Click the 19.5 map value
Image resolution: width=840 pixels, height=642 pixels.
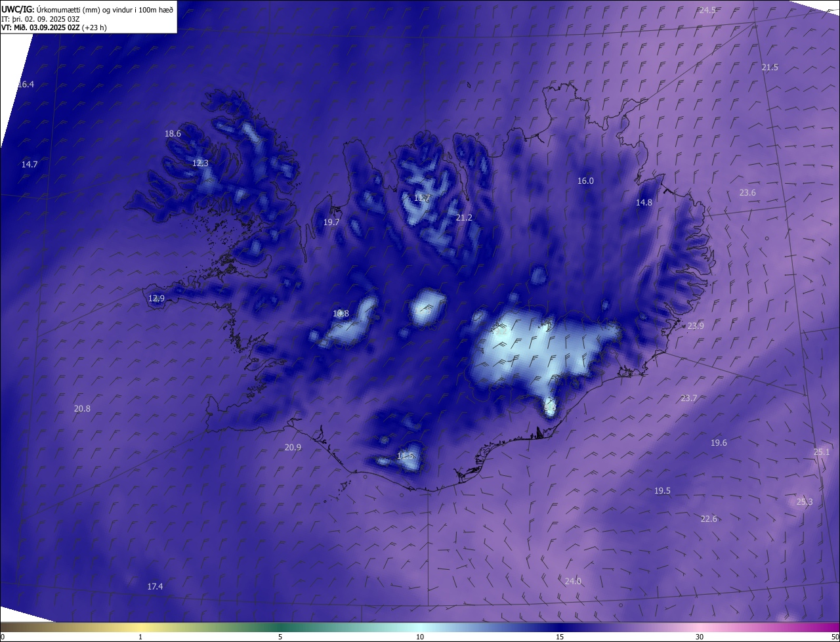pyautogui.click(x=662, y=491)
